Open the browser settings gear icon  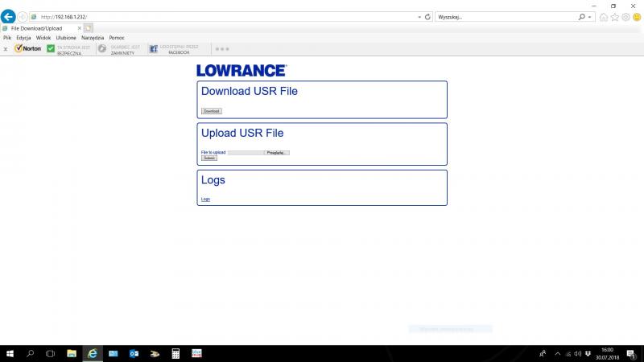click(625, 17)
